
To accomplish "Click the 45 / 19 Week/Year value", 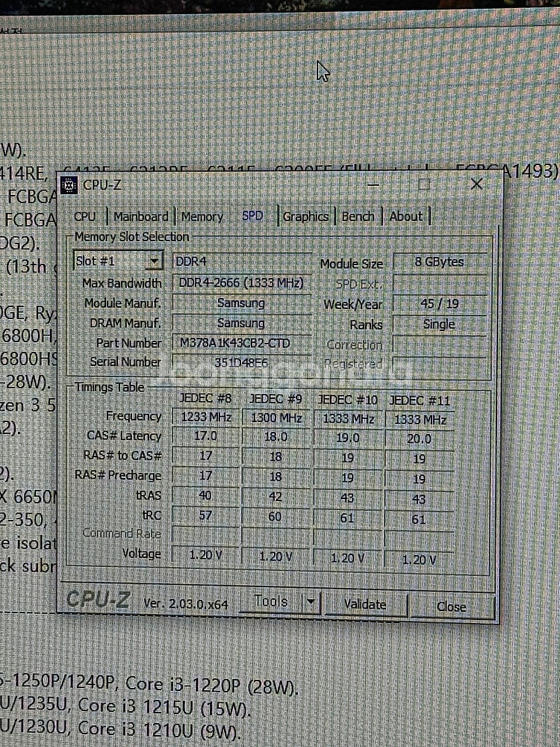I will click(439, 304).
